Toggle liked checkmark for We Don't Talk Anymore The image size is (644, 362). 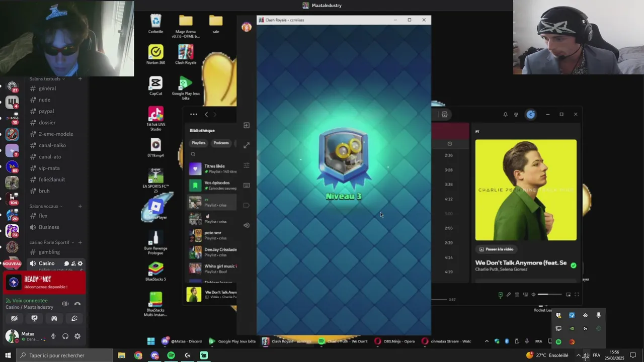tap(573, 265)
